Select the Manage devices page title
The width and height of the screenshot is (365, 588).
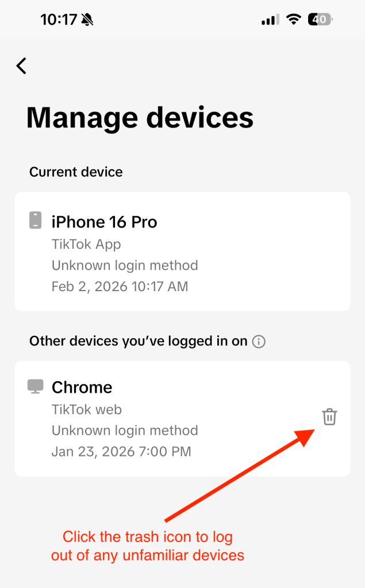coord(140,118)
